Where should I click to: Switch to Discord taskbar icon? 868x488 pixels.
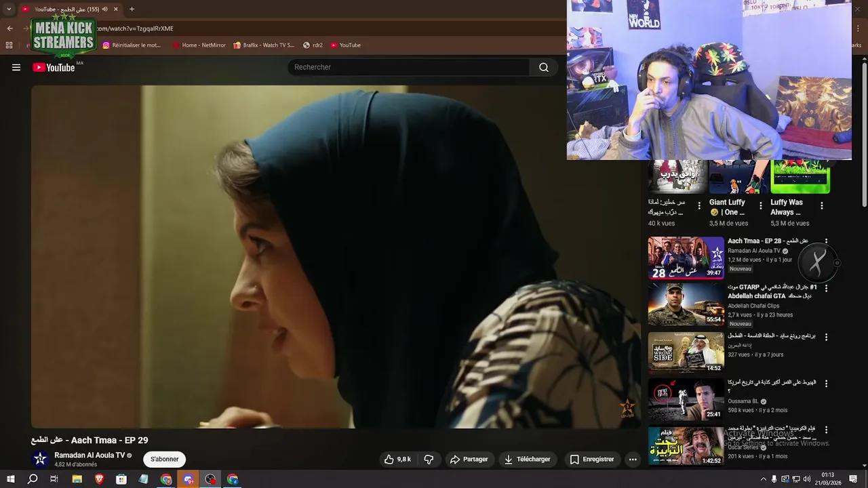coord(189,479)
